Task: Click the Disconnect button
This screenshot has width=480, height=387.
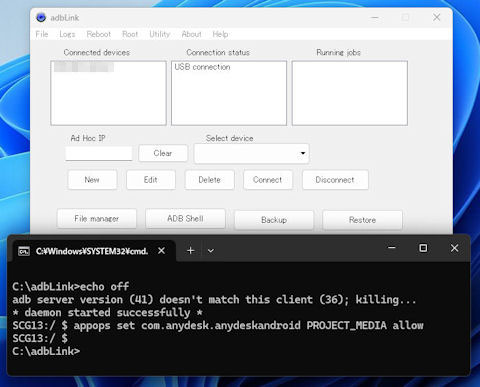Action: click(x=335, y=180)
